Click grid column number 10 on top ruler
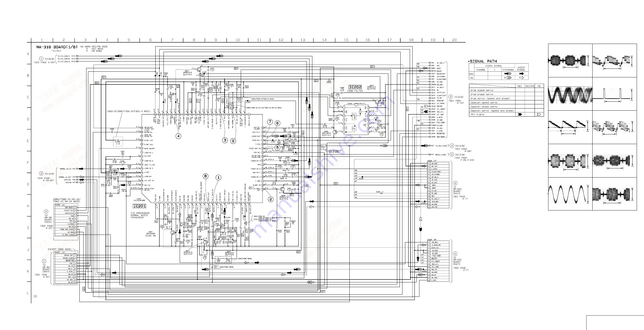Screen dimensions: 644x330 [237, 40]
